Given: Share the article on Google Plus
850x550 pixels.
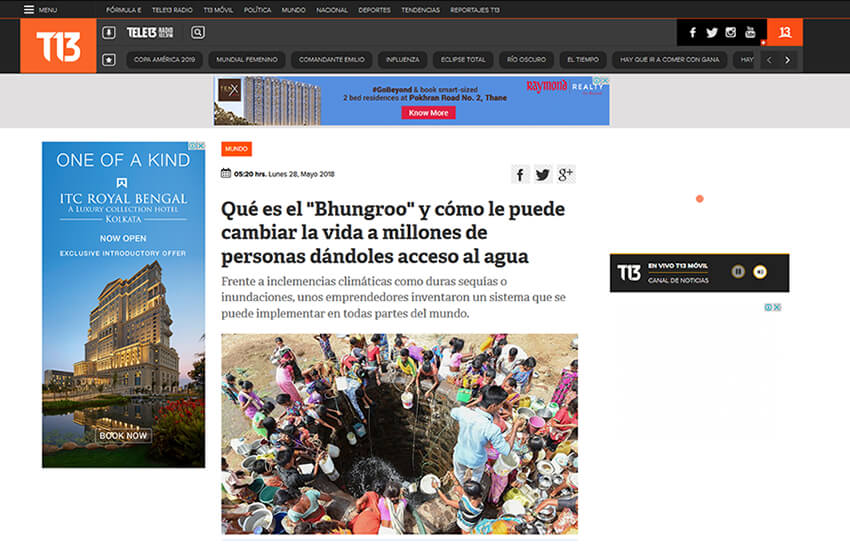Looking at the screenshot, I should 566,174.
